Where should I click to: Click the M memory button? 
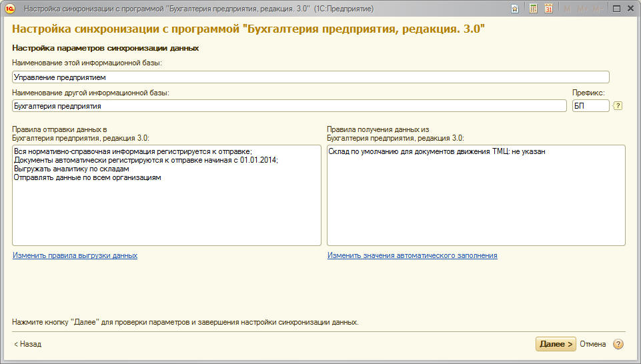pos(568,9)
